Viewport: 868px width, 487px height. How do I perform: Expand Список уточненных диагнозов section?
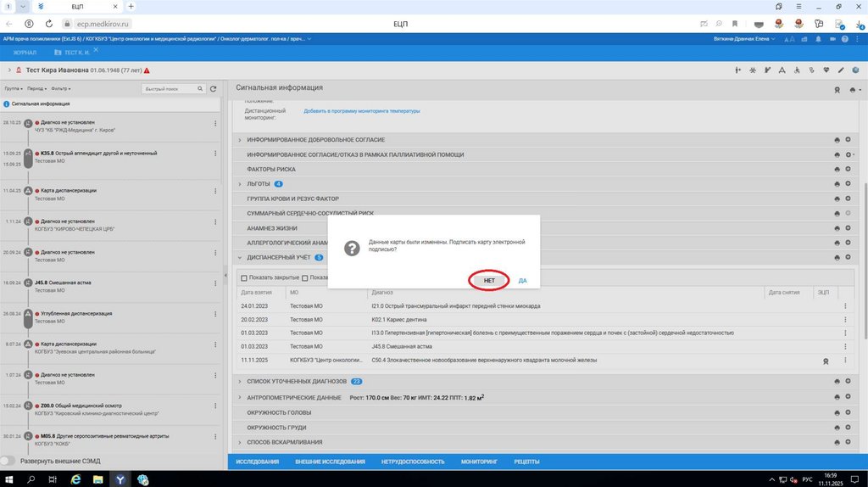pyautogui.click(x=240, y=382)
